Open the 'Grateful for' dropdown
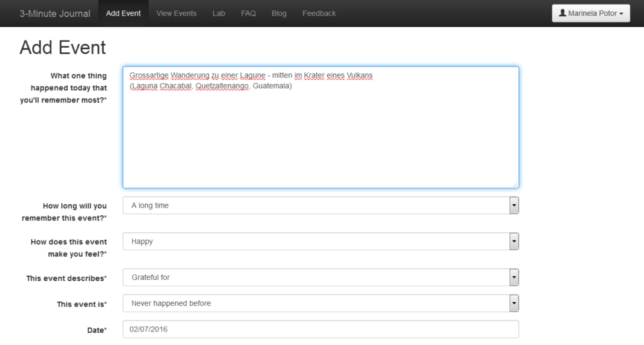Image resolution: width=644 pixels, height=345 pixels. click(x=320, y=277)
